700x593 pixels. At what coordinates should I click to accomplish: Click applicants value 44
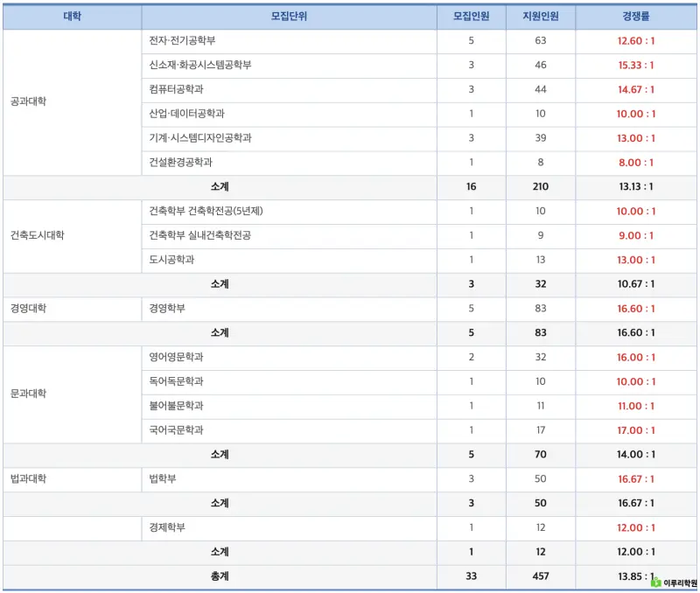541,90
